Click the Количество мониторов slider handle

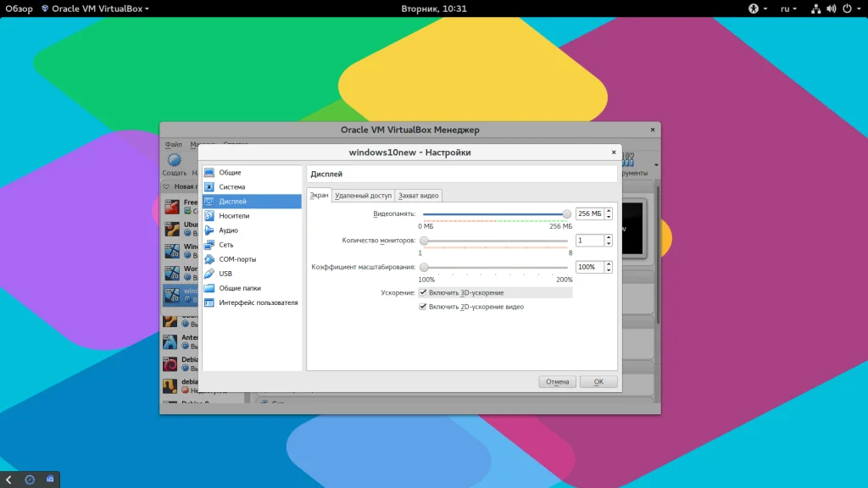424,241
